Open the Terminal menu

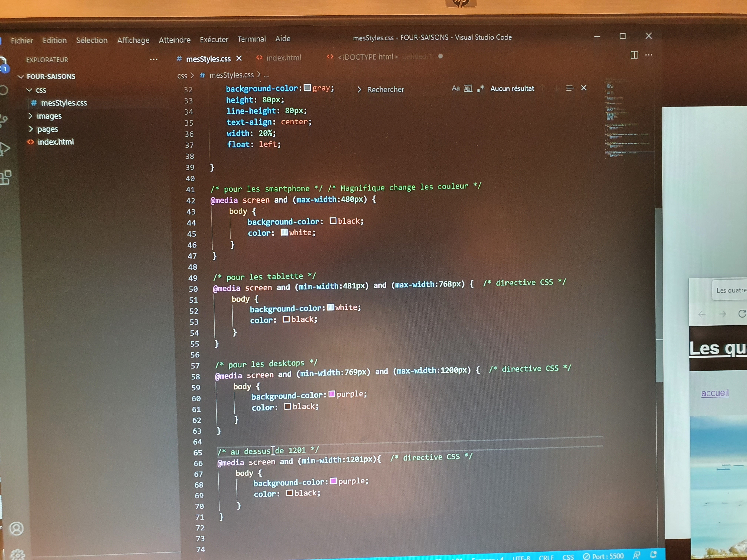(252, 39)
